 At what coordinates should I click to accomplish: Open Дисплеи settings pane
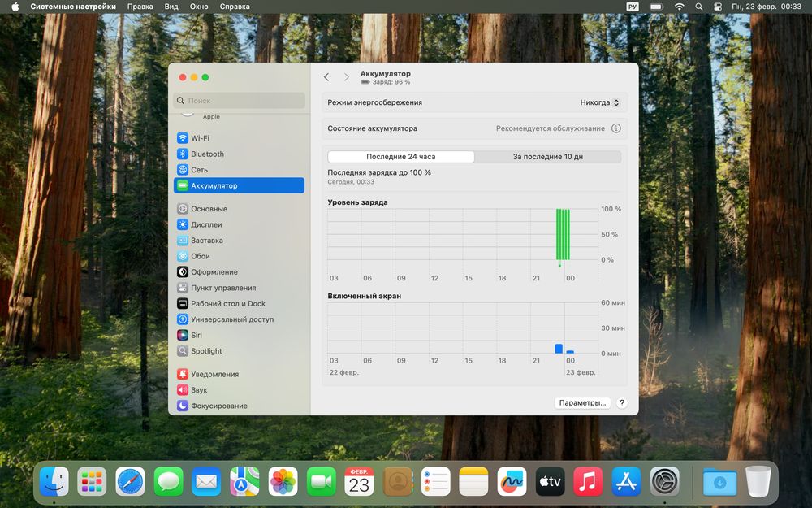pos(239,224)
